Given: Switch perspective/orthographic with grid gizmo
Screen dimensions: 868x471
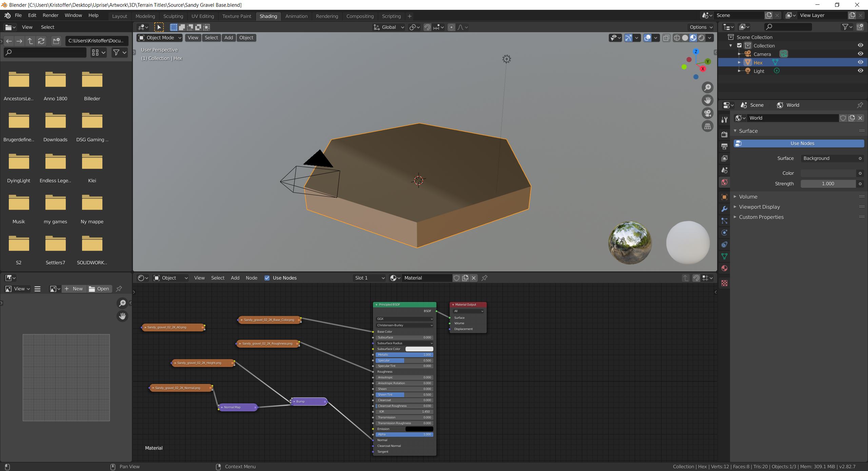Looking at the screenshot, I should pos(708,126).
